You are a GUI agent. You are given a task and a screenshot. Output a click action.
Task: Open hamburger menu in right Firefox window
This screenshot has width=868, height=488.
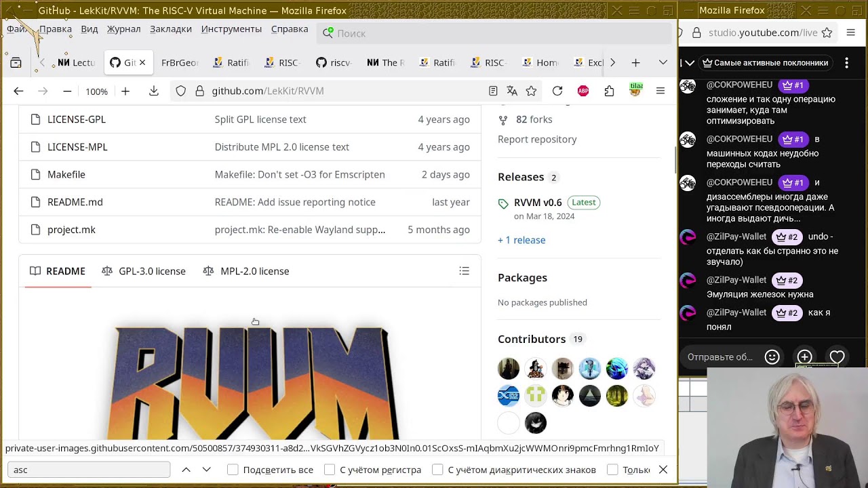[x=851, y=33]
